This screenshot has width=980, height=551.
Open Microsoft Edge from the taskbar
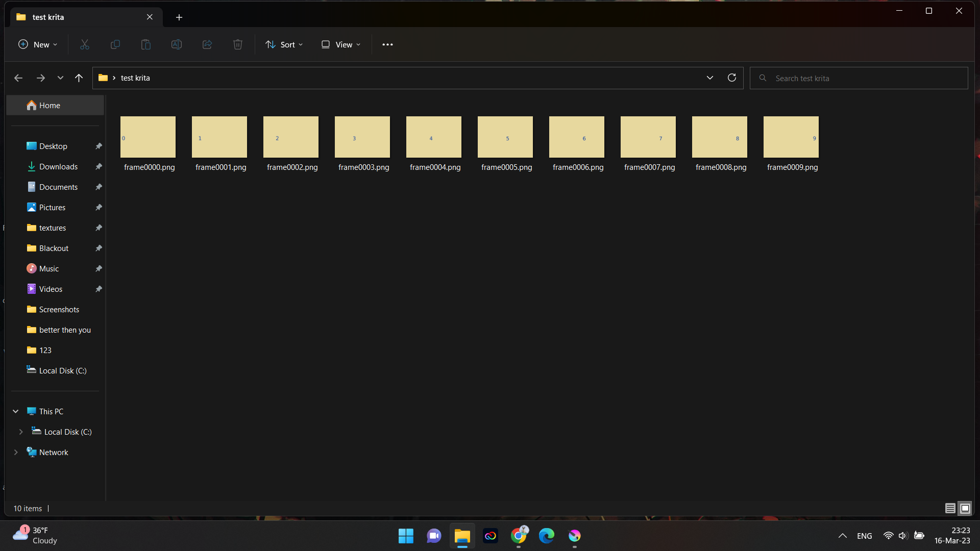point(547,536)
